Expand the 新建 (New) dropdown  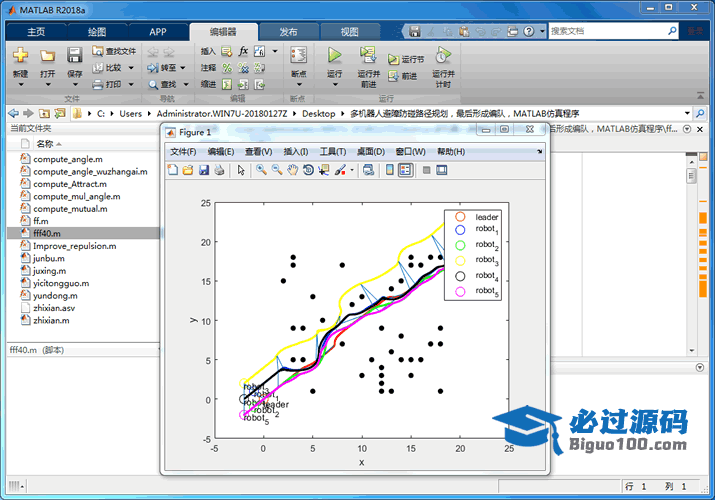pos(20,85)
